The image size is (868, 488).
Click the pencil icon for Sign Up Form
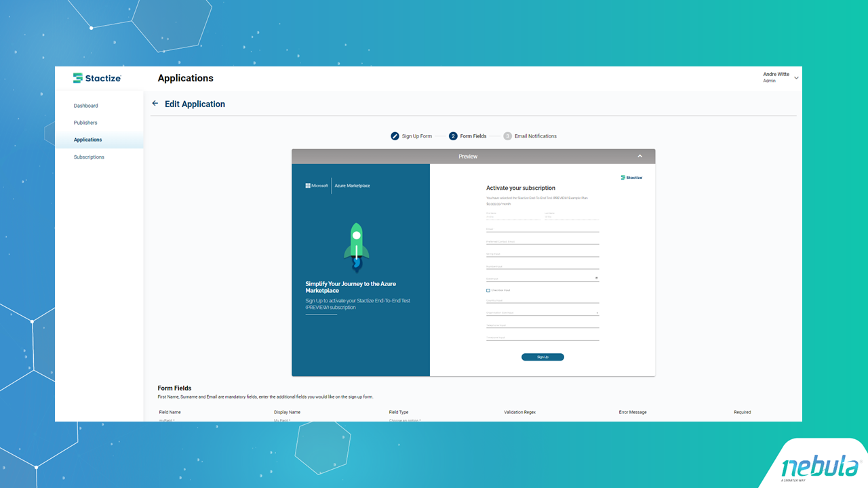[x=395, y=136]
